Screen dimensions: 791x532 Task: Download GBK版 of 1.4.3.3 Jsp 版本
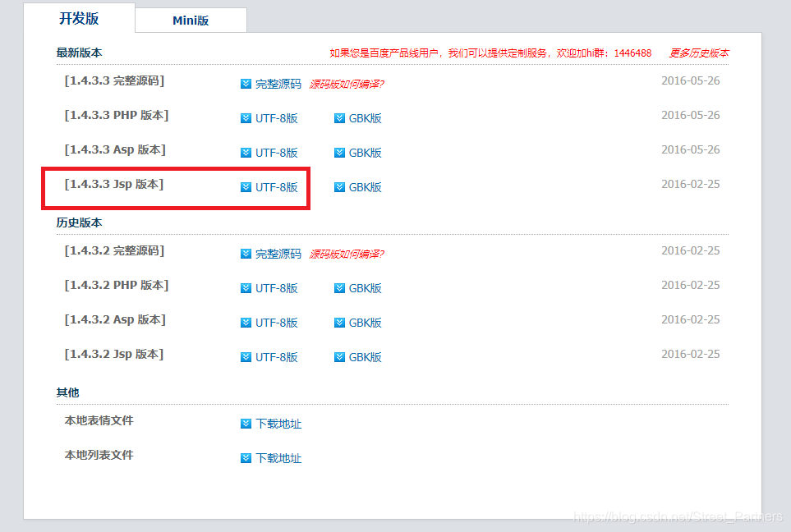pyautogui.click(x=366, y=187)
